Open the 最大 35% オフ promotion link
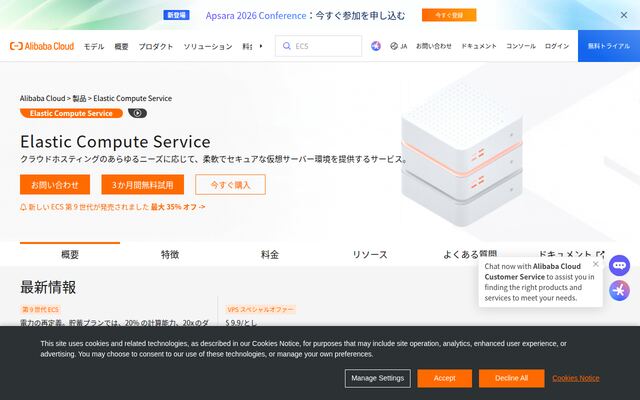This screenshot has width=640, height=400. pos(178,207)
